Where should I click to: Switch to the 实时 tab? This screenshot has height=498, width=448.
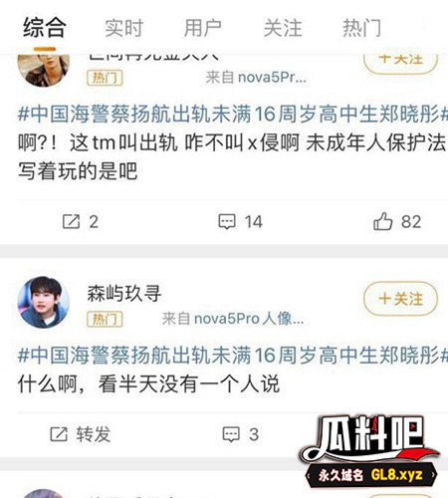click(x=123, y=28)
